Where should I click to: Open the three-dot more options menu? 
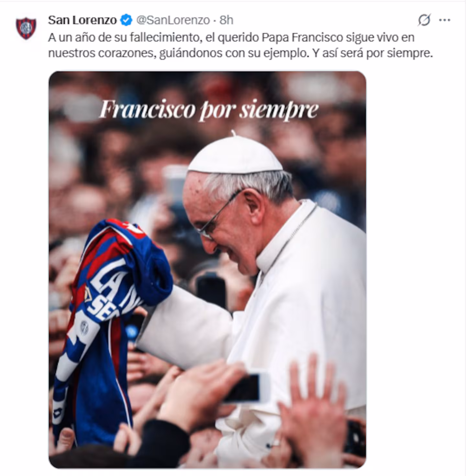[445, 20]
